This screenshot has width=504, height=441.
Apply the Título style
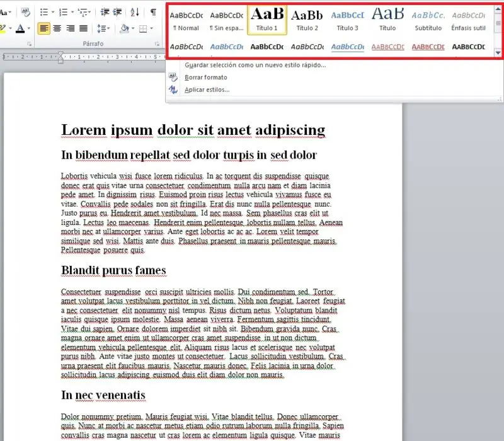[387, 21]
